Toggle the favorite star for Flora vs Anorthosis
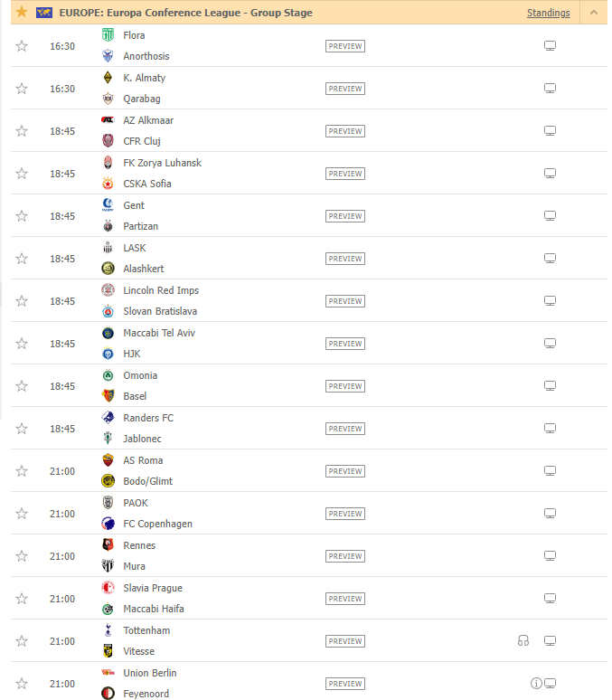 (22, 46)
